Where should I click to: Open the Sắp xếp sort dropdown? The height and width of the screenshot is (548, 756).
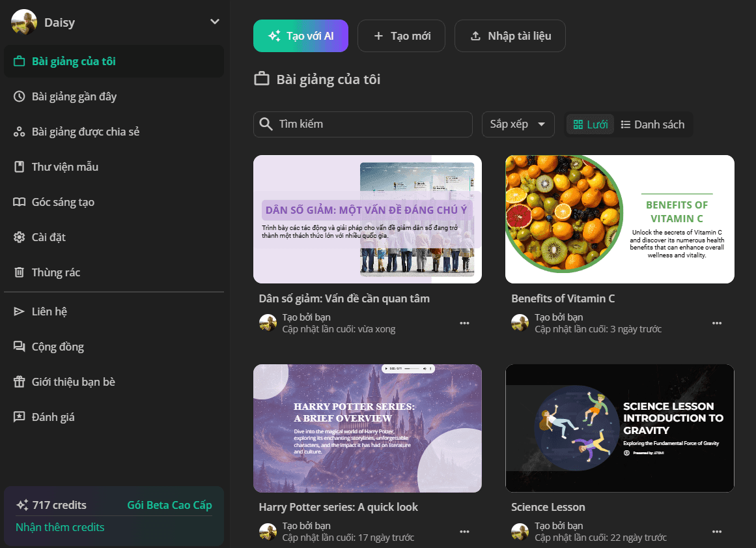518,124
